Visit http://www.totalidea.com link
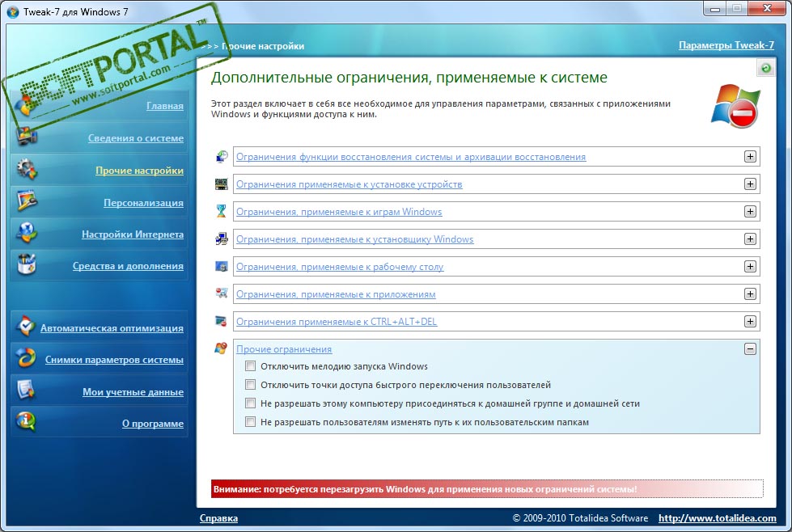Screen dimensions: 792x532 (x=718, y=518)
